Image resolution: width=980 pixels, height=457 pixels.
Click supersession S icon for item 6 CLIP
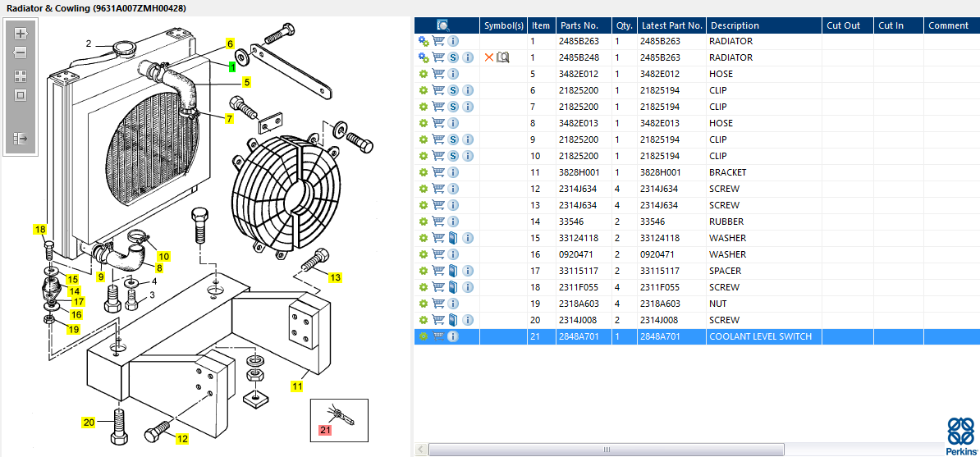[x=453, y=90]
